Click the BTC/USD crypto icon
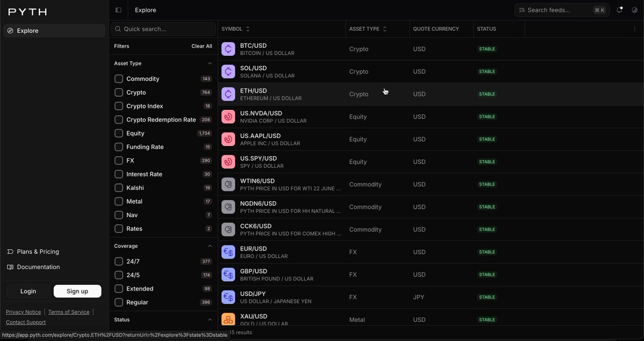 point(228,49)
